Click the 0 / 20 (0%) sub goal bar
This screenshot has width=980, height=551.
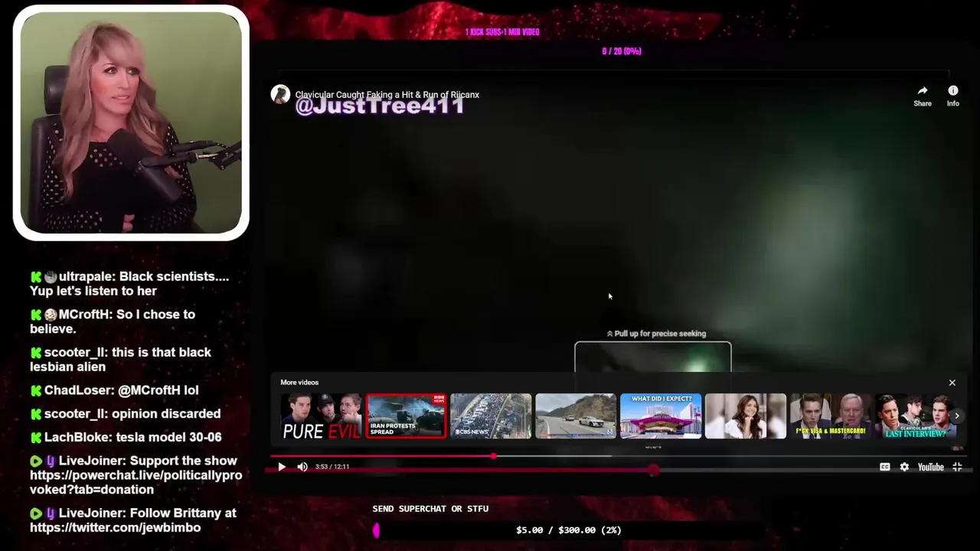[x=622, y=51]
